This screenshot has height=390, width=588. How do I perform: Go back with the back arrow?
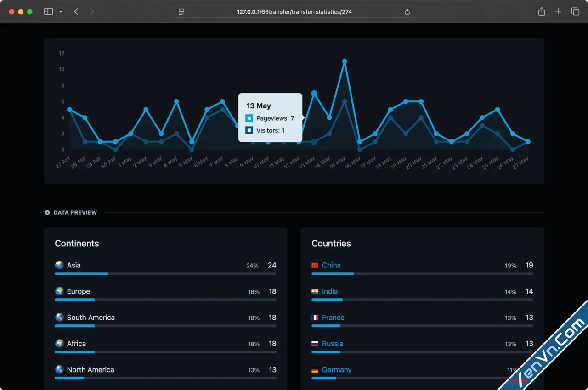coord(76,11)
